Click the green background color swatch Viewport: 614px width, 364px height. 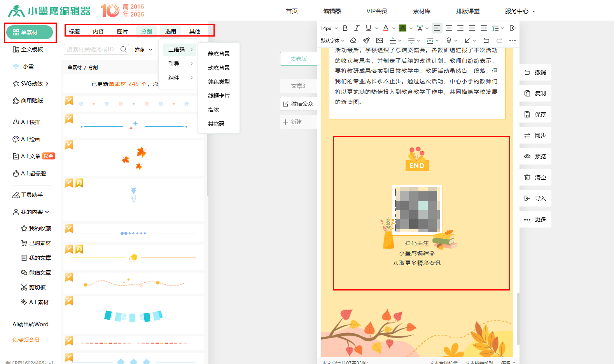(403, 28)
